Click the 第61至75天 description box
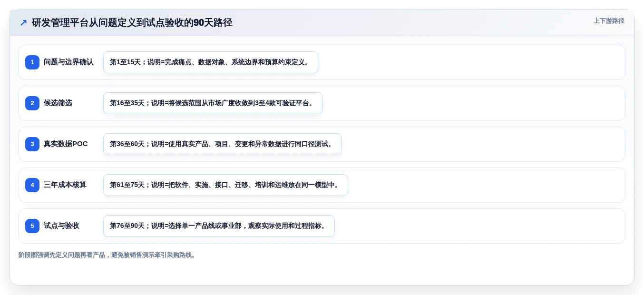Screen dimensions: 644x295 [225, 185]
